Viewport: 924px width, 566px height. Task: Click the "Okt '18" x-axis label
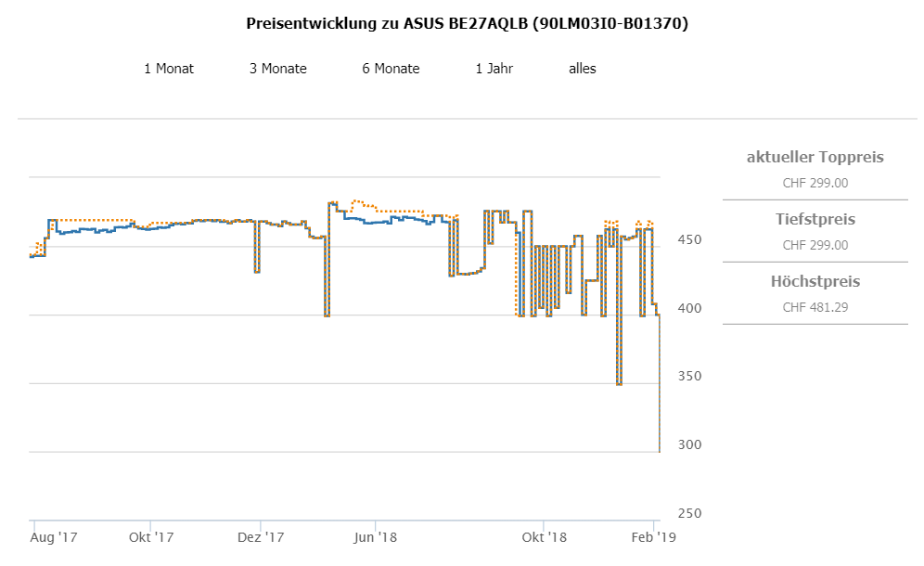[544, 537]
